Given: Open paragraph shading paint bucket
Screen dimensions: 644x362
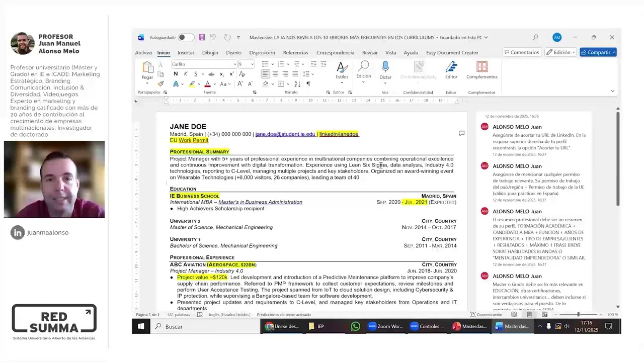Looking at the screenshot, I should click(265, 84).
